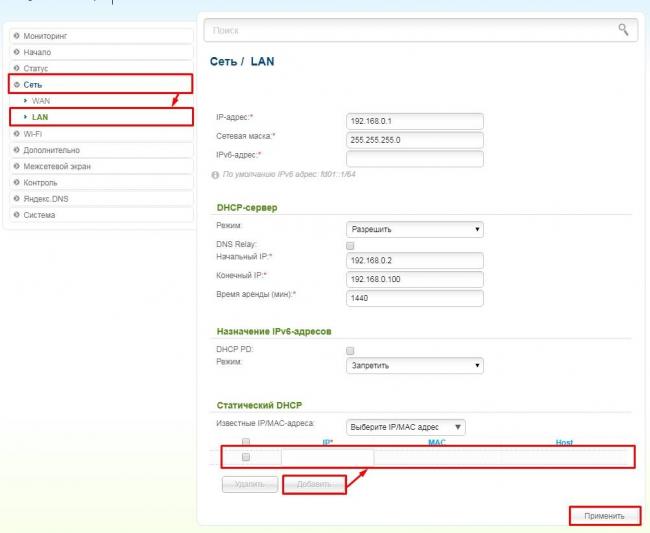Open the DHCP server Режим dropdown

[415, 229]
